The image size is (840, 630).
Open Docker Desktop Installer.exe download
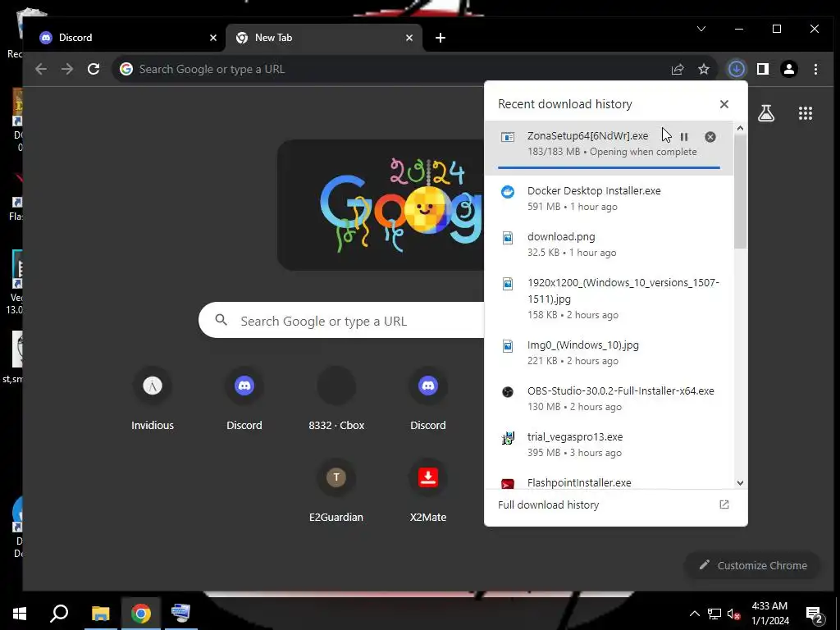(x=609, y=199)
